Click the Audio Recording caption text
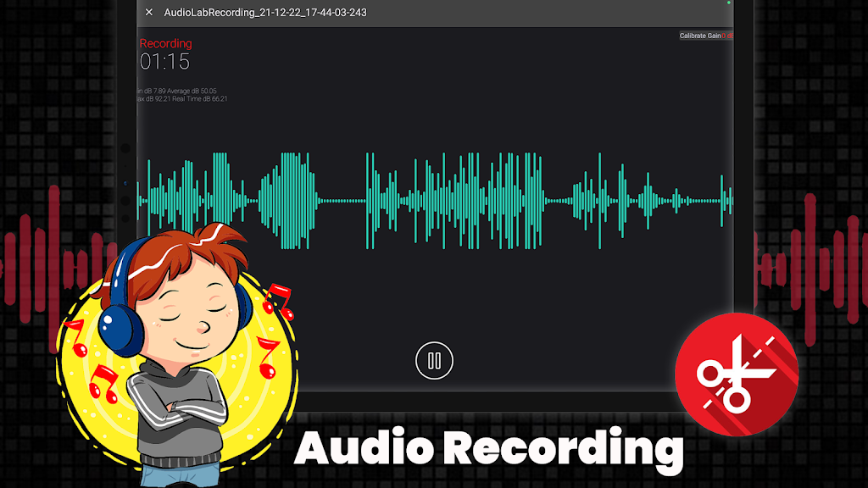This screenshot has height=488, width=868. coord(487,447)
